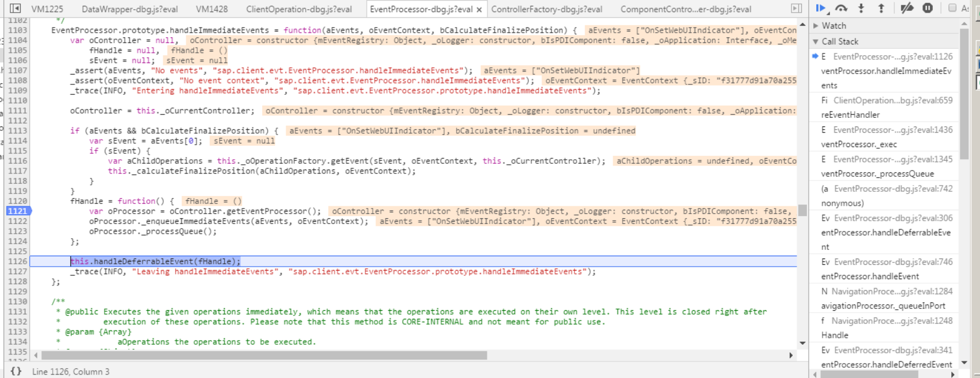Click highlighted this.handleDeferrableEvent(fHandle) line
This screenshot has height=378, width=980.
(155, 261)
